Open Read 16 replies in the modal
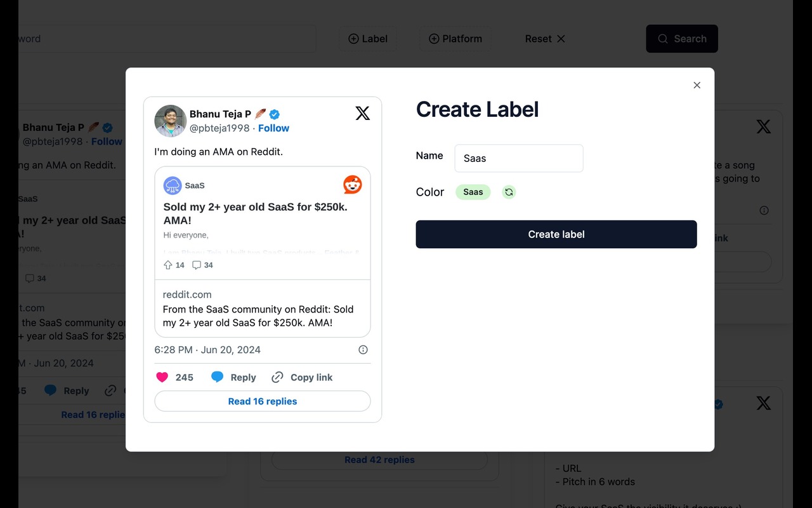Screen dimensions: 812x508 pos(263,401)
